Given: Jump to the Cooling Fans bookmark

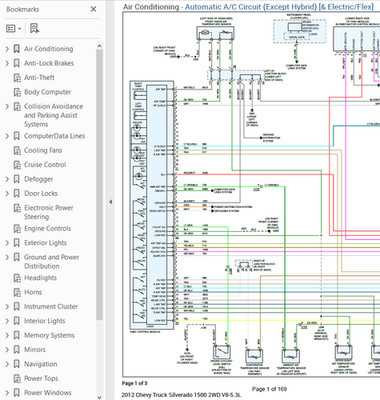Looking at the screenshot, I should click(x=43, y=150).
